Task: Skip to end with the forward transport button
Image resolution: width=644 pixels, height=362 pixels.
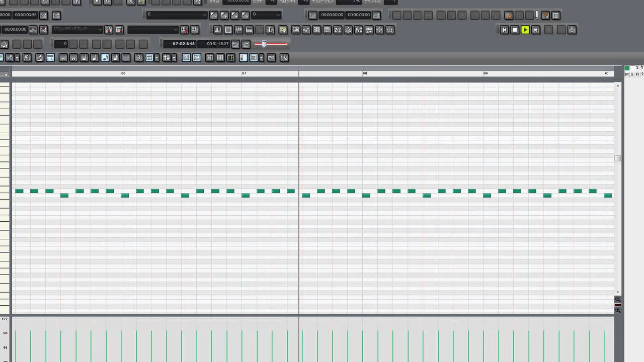Action: 536,30
